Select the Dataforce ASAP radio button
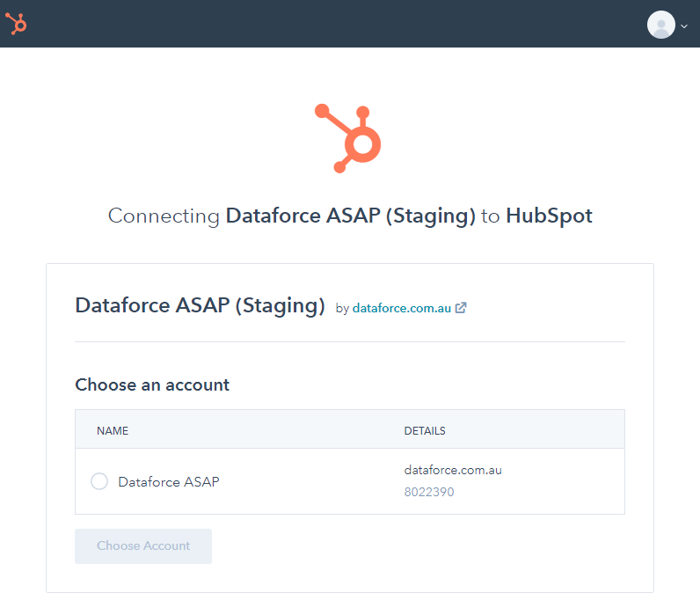This screenshot has width=700, height=615. pyautogui.click(x=99, y=481)
